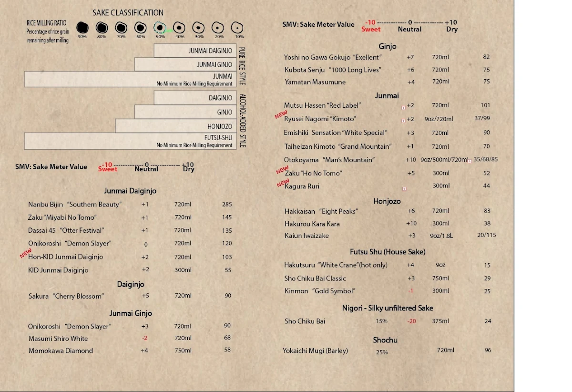Click Hakurou Kara Kara entry
Screen dimensions: 572x392
312,224
